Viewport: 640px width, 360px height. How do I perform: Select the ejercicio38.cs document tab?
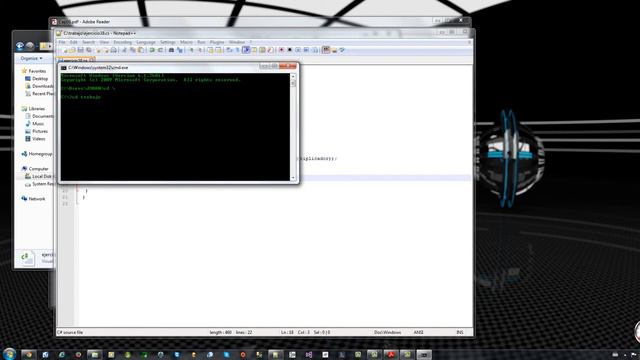click(76, 60)
